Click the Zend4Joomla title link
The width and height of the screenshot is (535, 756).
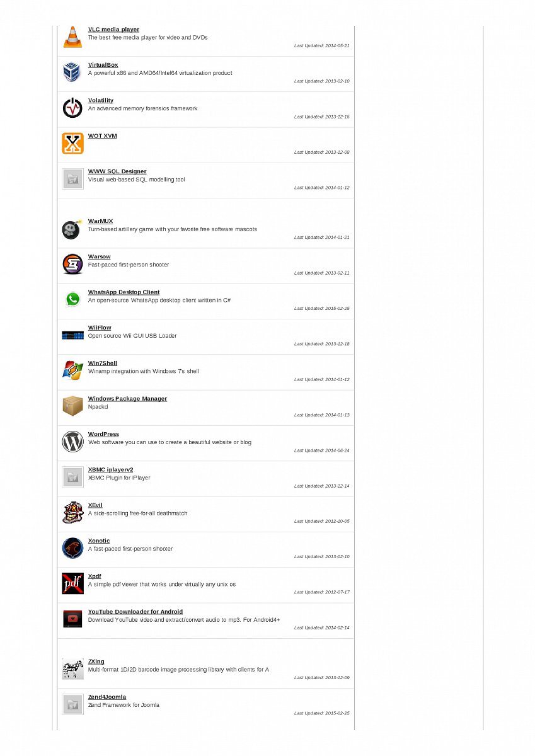[107, 697]
